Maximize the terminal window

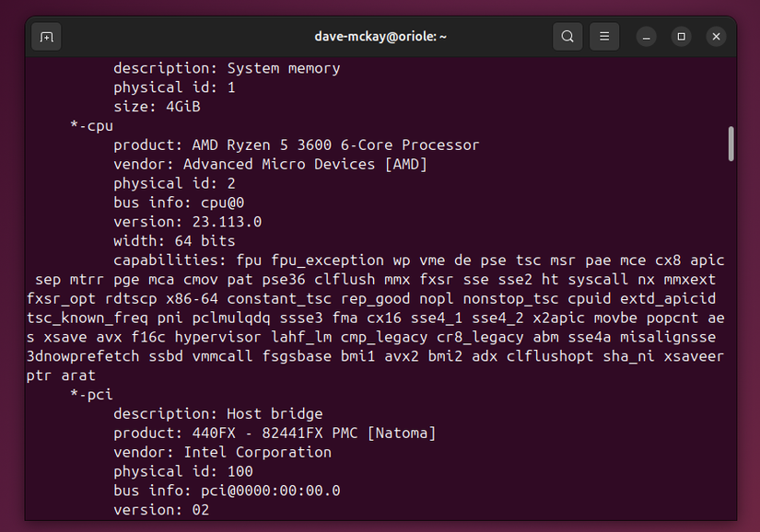click(681, 37)
